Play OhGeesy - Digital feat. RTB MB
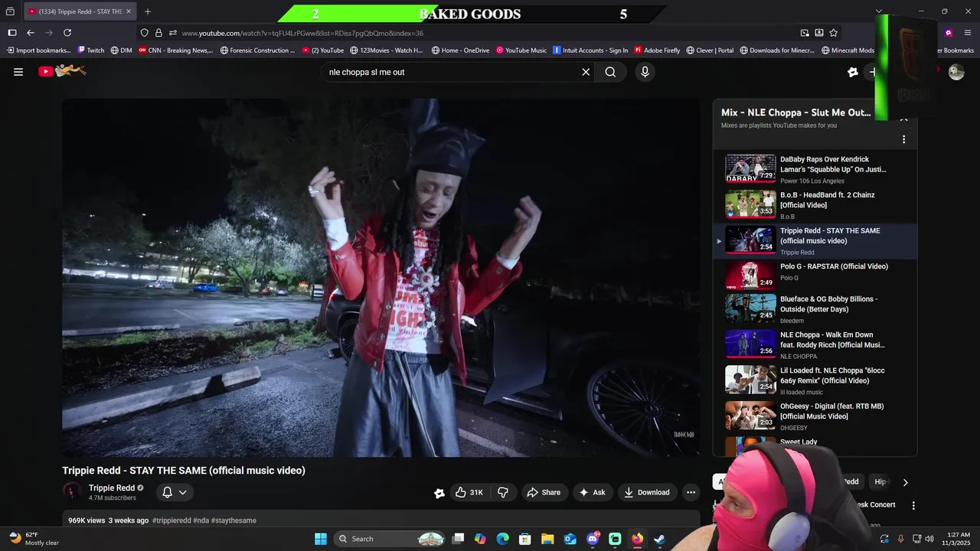The width and height of the screenshot is (980, 551). (815, 416)
